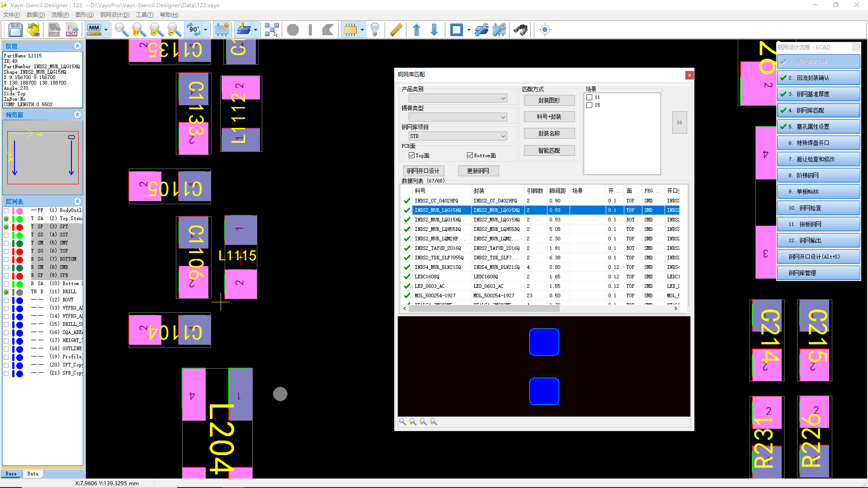Toggle visibility of DRILL layer 11
This screenshot has height=488, width=868.
click(6, 292)
